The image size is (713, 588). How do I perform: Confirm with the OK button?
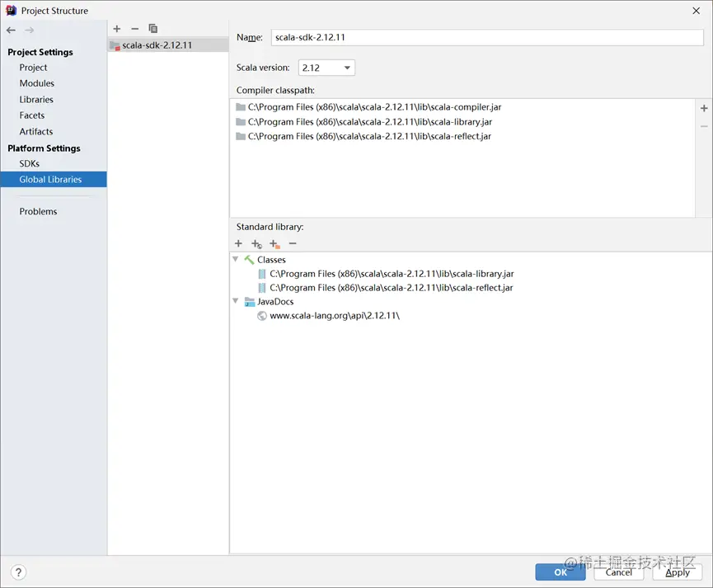tap(561, 572)
